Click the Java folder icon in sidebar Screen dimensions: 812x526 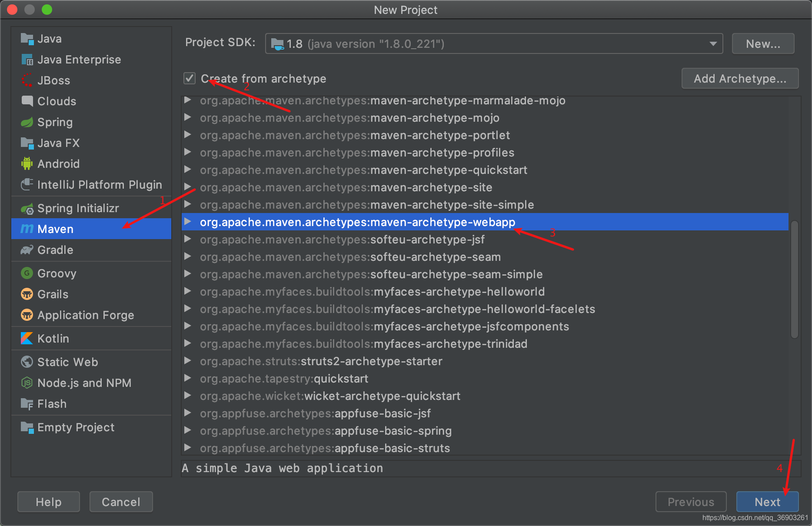tap(27, 39)
